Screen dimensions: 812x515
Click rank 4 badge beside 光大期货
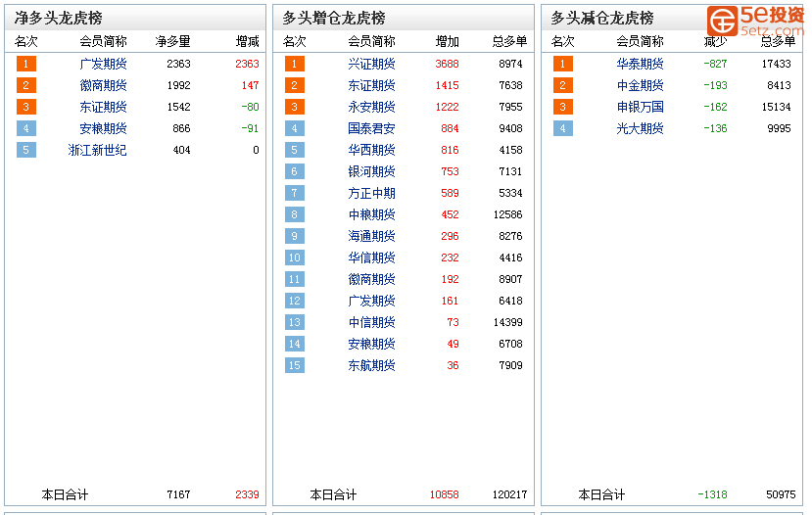click(562, 128)
